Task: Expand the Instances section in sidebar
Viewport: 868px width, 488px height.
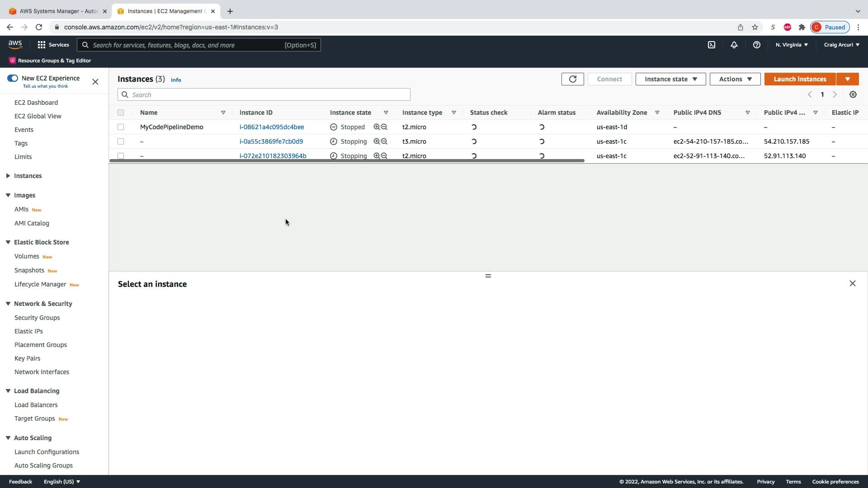Action: (8, 176)
